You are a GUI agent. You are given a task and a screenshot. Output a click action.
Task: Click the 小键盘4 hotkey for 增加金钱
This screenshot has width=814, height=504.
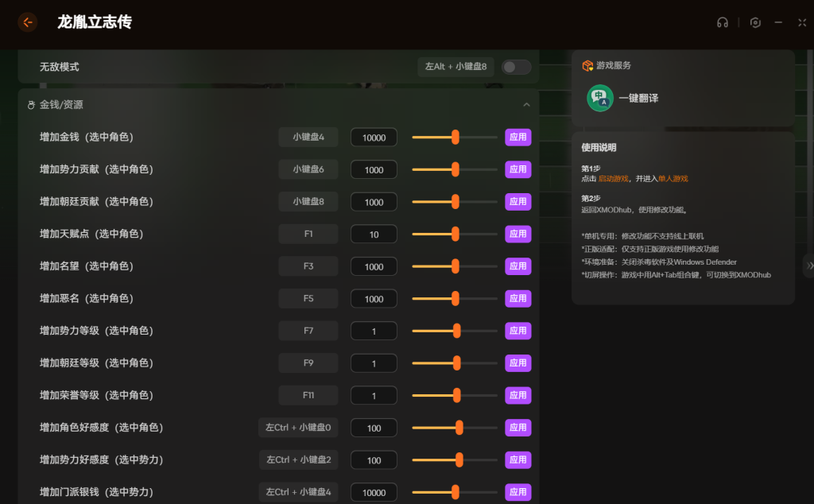point(308,137)
